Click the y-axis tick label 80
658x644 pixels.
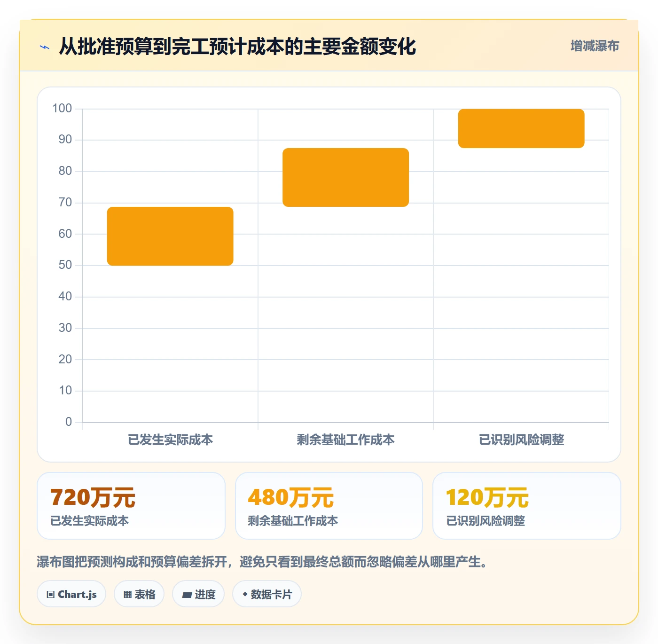pyautogui.click(x=65, y=171)
